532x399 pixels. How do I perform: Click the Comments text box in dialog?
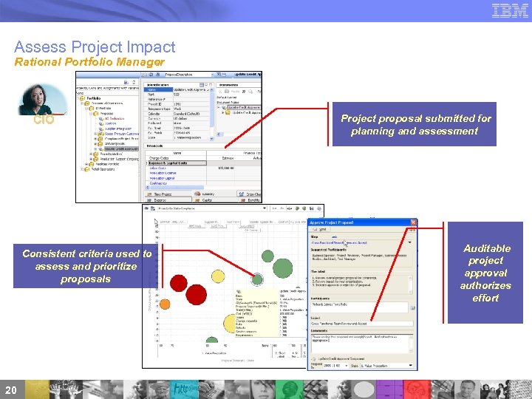click(x=362, y=344)
